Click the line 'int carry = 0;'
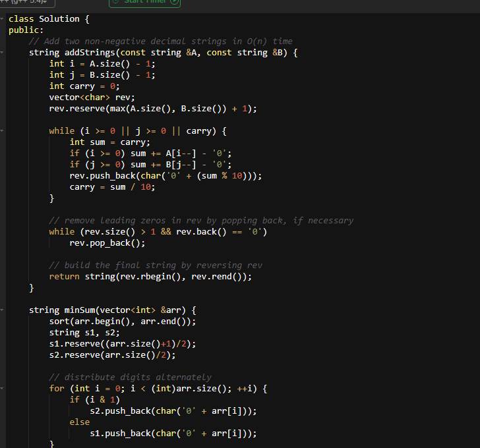This screenshot has width=480, height=448. tap(84, 86)
